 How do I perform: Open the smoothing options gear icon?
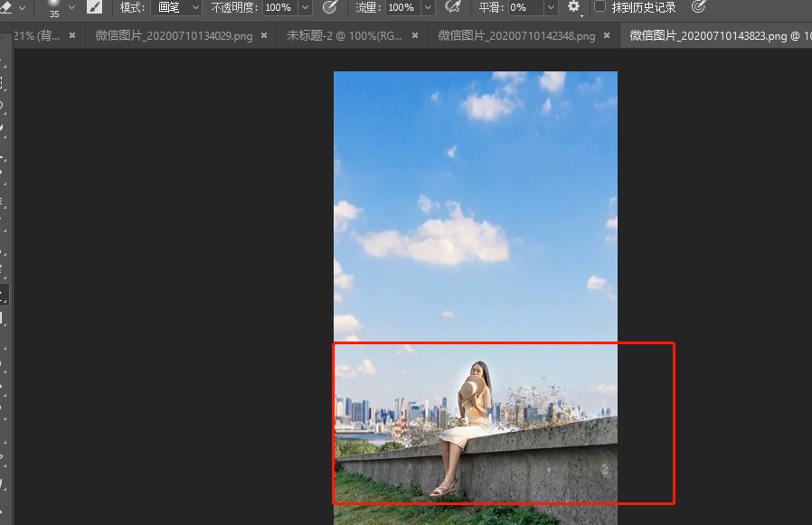[x=573, y=8]
